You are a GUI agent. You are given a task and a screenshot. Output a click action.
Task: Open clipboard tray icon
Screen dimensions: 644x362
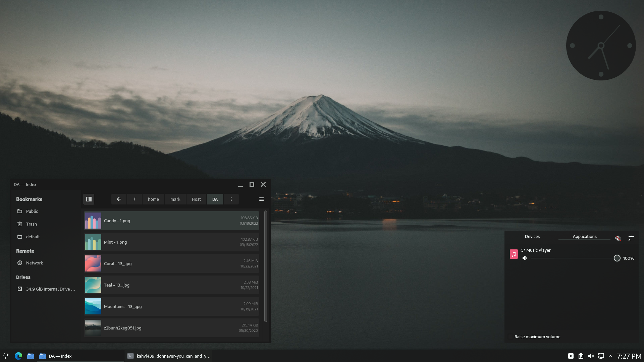(581, 356)
